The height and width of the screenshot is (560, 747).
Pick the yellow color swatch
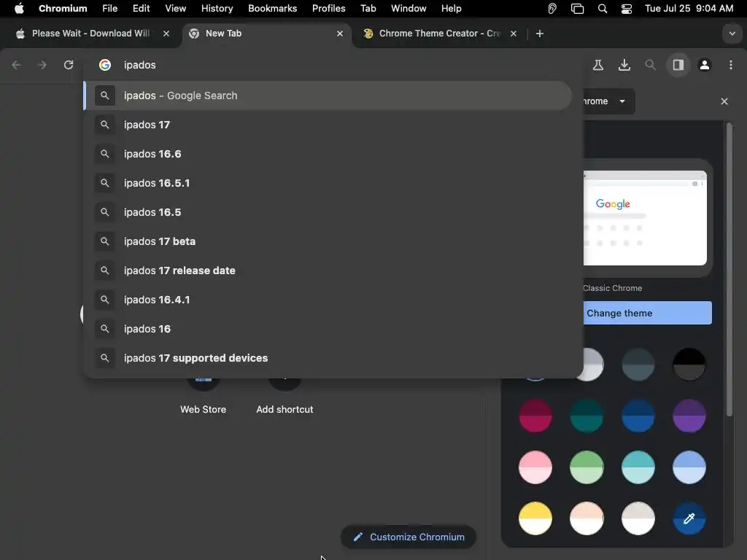535,518
